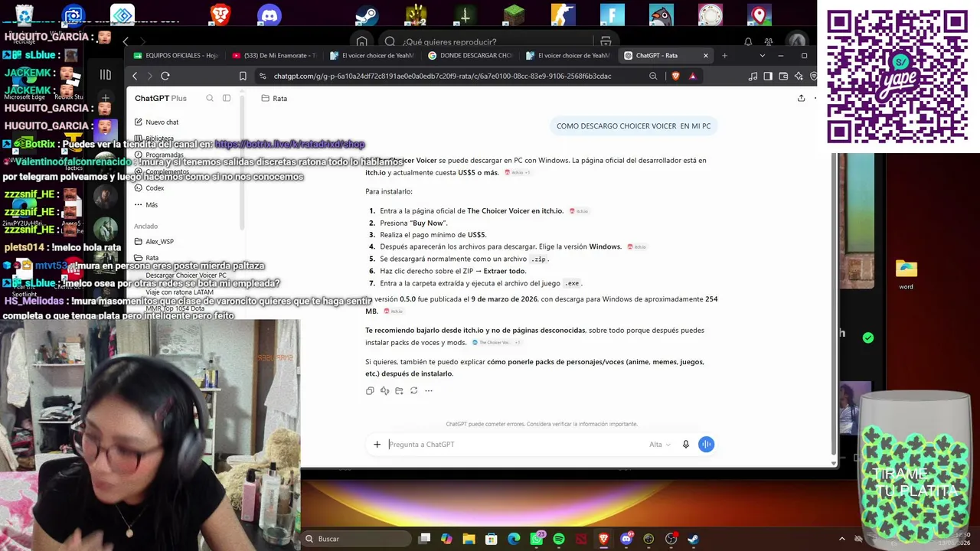Open the 'Alta' model effort dropdown
The image size is (980, 551).
point(659,444)
